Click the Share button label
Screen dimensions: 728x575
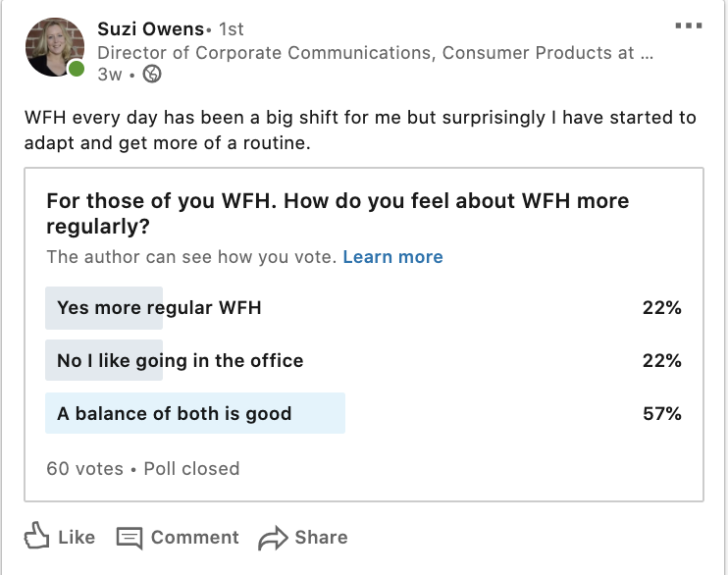[321, 538]
